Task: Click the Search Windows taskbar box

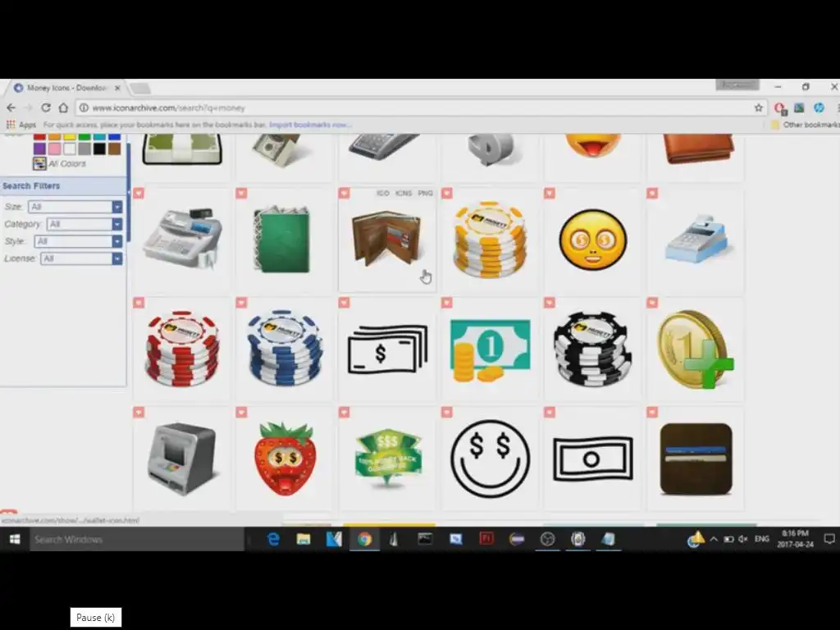Action: point(137,540)
